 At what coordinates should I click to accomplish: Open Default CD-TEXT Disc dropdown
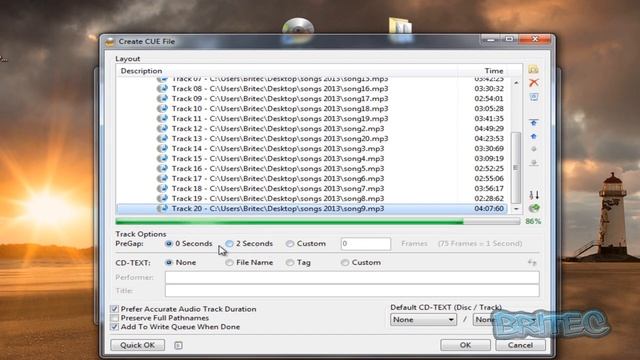(x=423, y=320)
